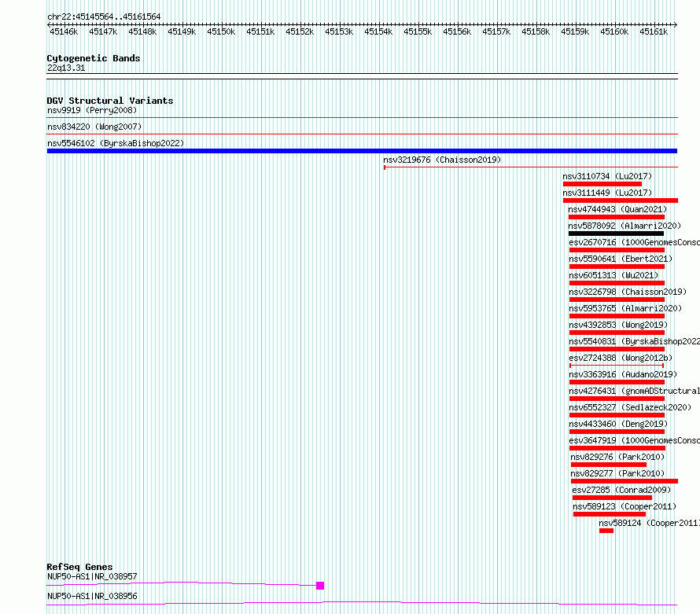700x614 pixels.
Task: Click the nsv5540831 ByrskaBishop2022 label
Action: [635, 341]
